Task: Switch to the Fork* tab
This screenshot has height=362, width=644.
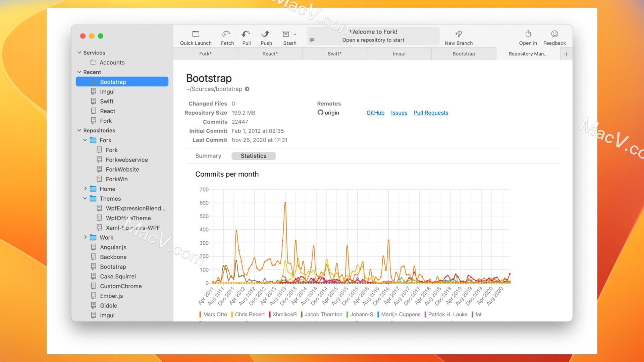Action: coord(205,54)
